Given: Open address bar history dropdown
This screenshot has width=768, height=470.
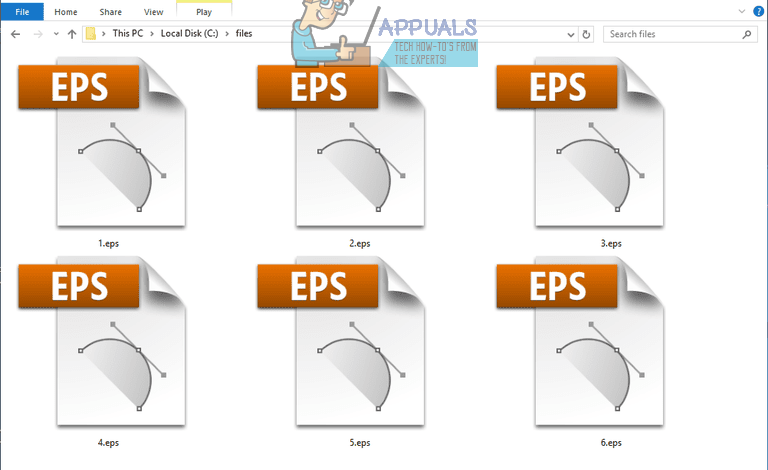Looking at the screenshot, I should [x=571, y=34].
